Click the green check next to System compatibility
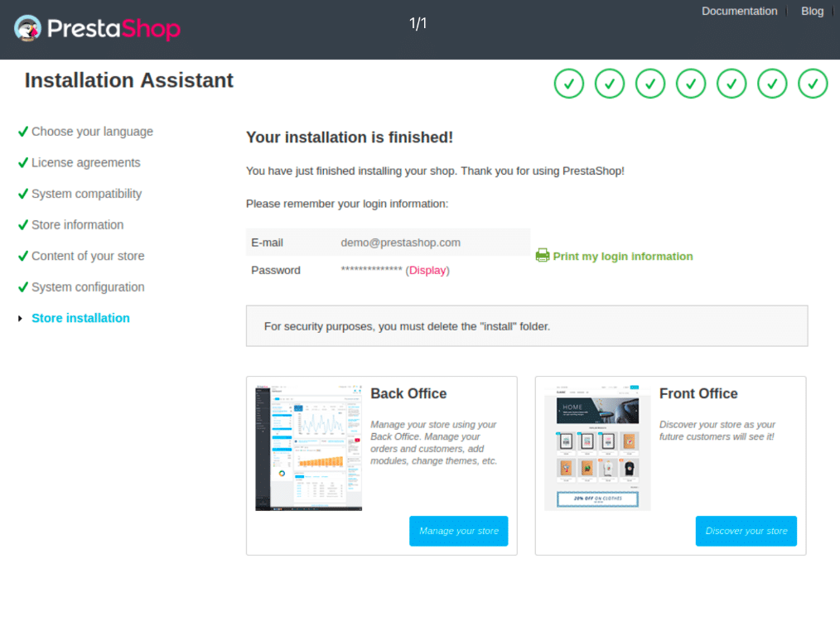The height and width of the screenshot is (631, 840). [x=23, y=194]
